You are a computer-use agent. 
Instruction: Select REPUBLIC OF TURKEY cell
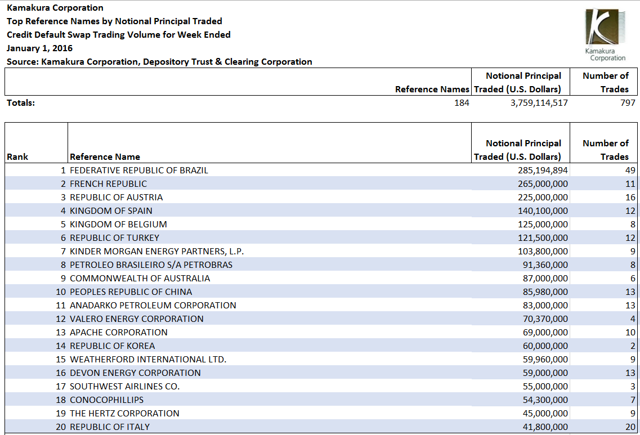[115, 237]
